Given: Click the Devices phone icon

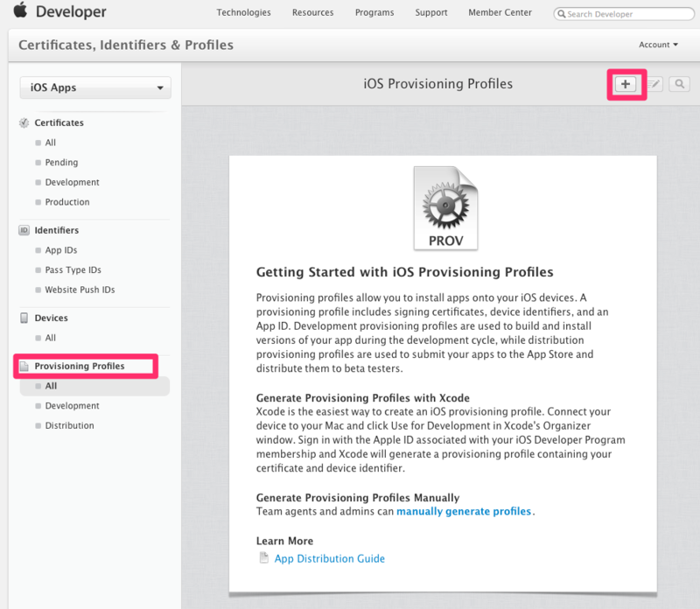Looking at the screenshot, I should coord(24,318).
